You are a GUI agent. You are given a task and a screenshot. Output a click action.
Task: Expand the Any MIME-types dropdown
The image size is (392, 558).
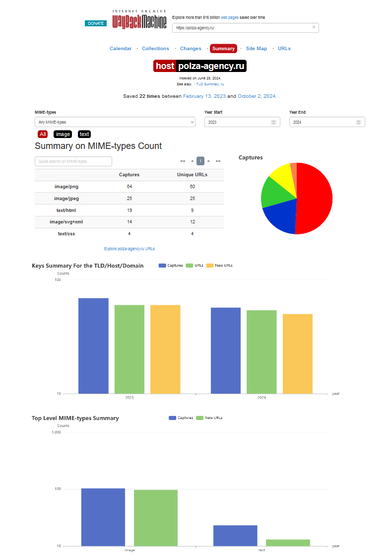coord(115,122)
